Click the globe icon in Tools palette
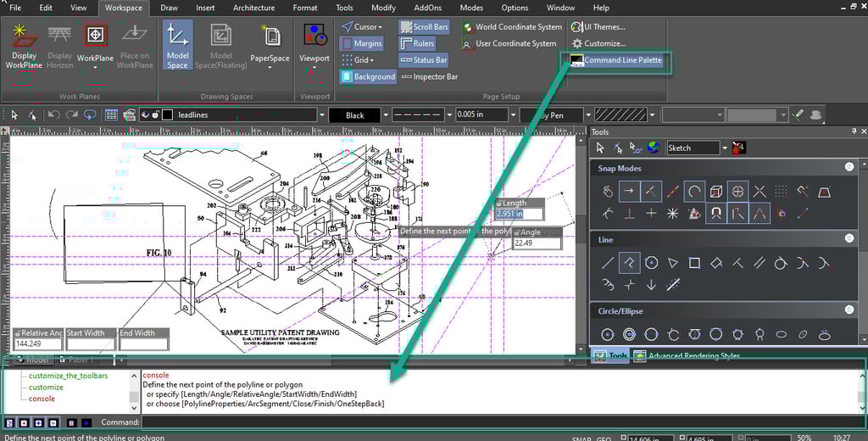Screen dimensions: 868x441 click(x=654, y=148)
